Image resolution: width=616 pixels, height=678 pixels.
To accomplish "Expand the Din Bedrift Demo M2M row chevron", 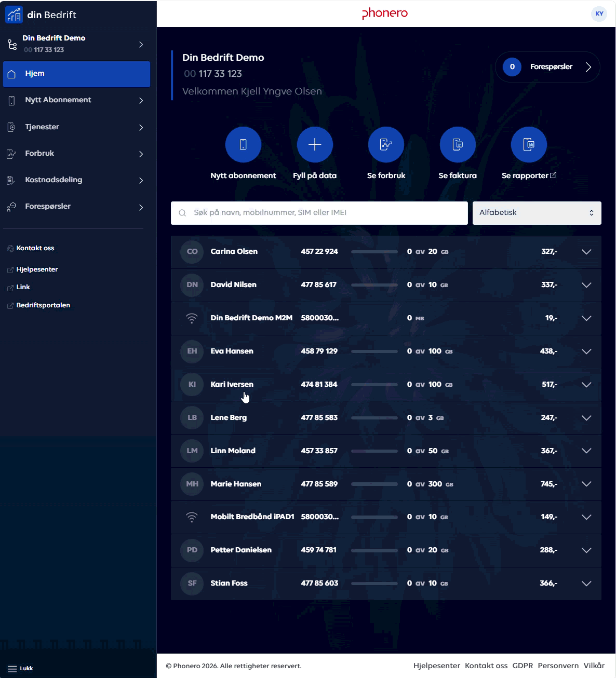I will click(586, 318).
